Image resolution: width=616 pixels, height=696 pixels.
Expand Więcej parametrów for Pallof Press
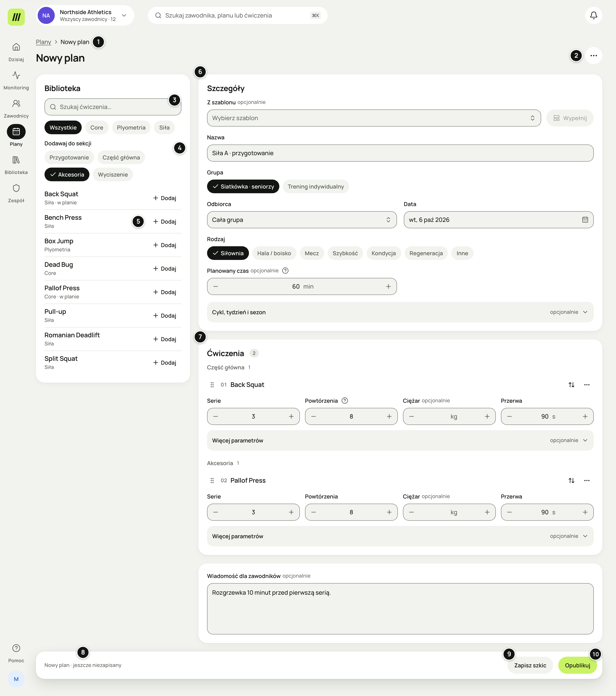(400, 536)
